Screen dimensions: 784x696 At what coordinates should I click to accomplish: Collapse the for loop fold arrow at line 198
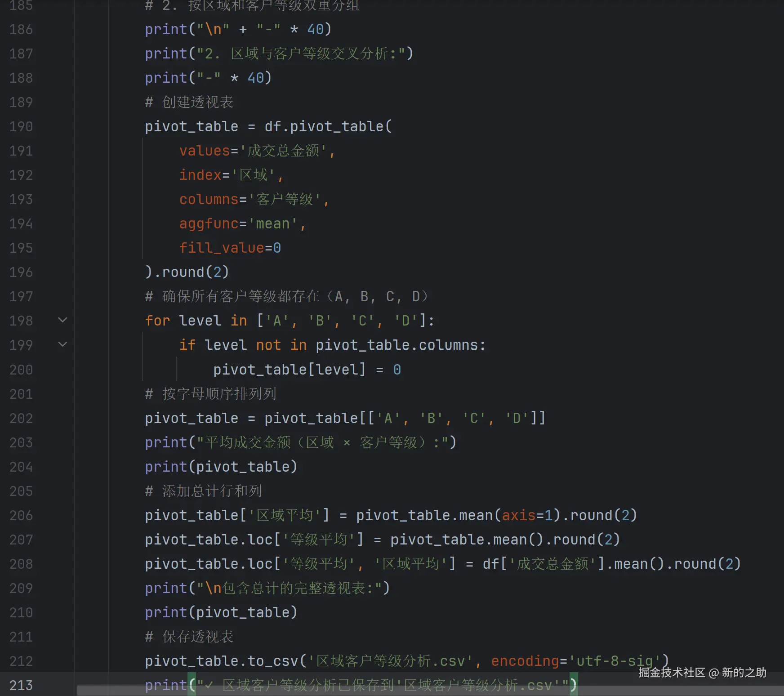pyautogui.click(x=63, y=320)
